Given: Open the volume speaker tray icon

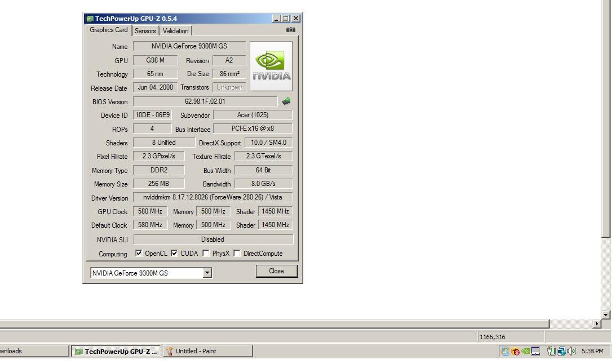Looking at the screenshot, I should [x=572, y=351].
